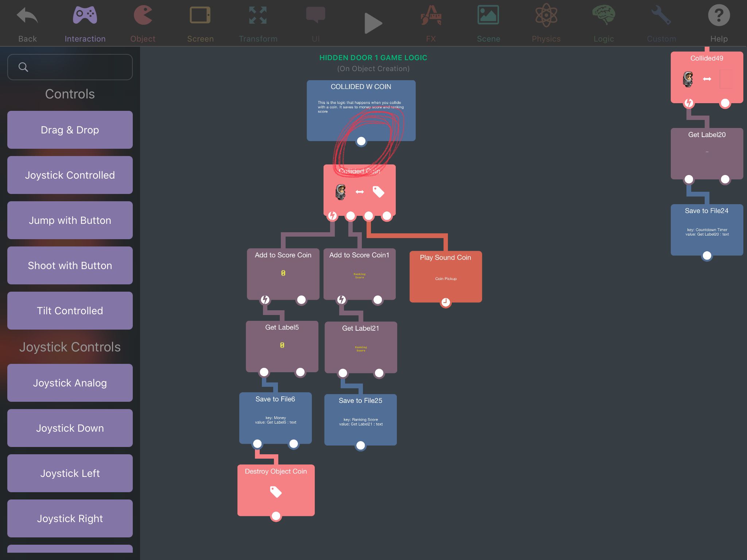Select the Transform arrows icon
This screenshot has width=747, height=560.
[258, 16]
